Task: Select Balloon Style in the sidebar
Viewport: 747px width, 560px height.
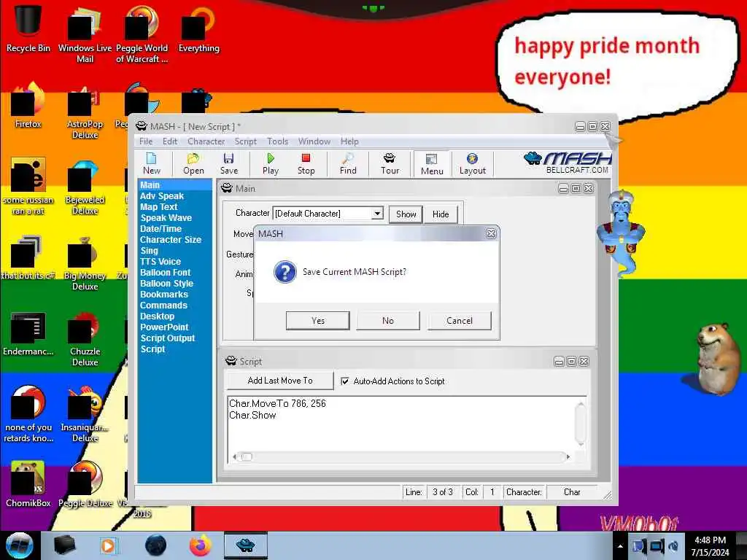Action: coord(166,284)
